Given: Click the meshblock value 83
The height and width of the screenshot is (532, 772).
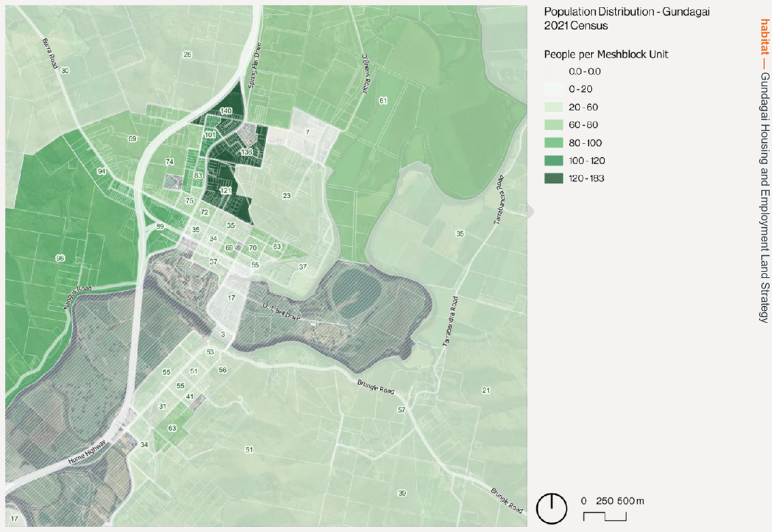Looking at the screenshot, I should tap(198, 176).
